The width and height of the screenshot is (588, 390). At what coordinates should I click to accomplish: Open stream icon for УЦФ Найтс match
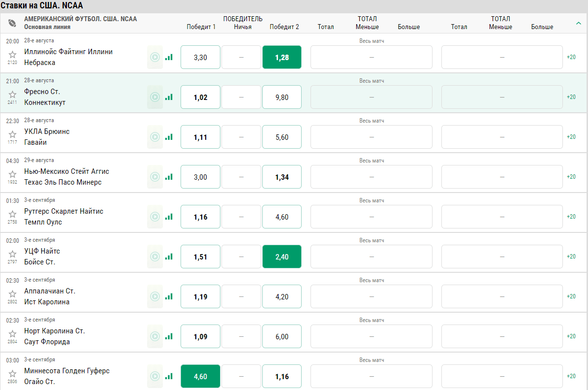pos(155,257)
